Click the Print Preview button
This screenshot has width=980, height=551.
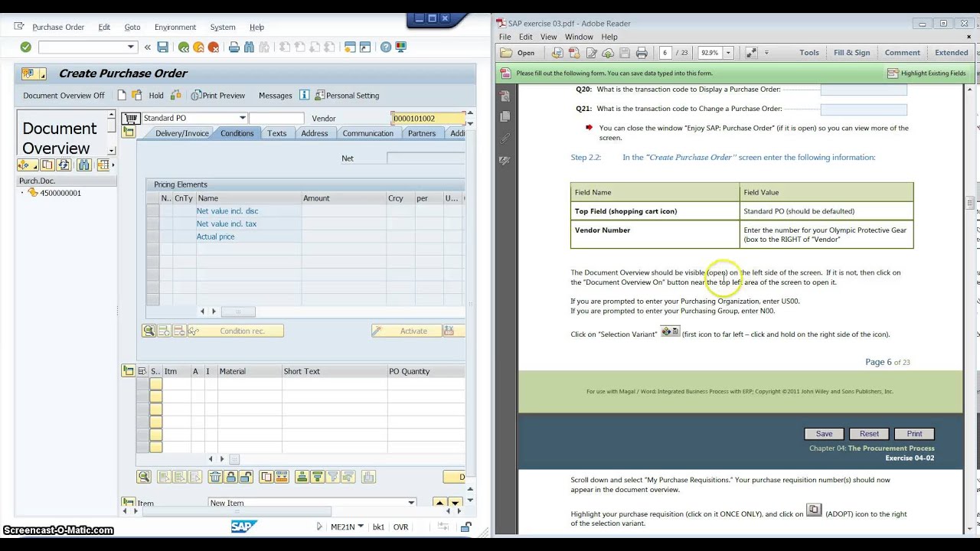point(218,96)
